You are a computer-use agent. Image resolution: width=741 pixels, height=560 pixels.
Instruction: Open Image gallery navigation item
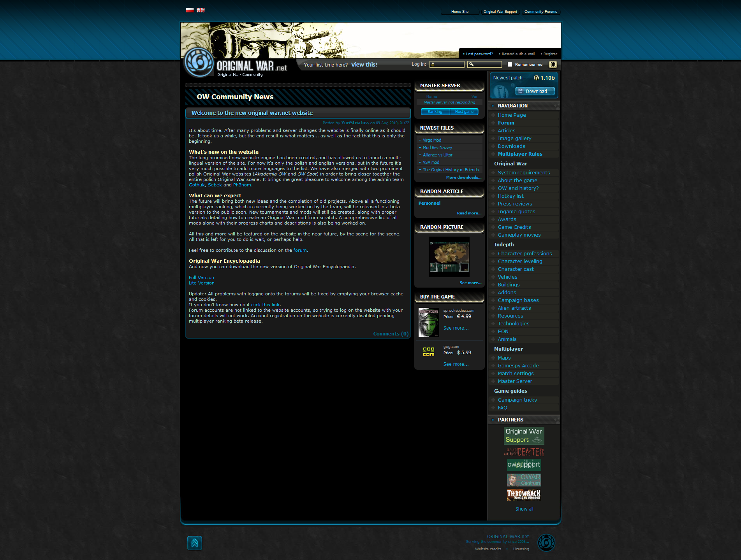click(x=514, y=139)
